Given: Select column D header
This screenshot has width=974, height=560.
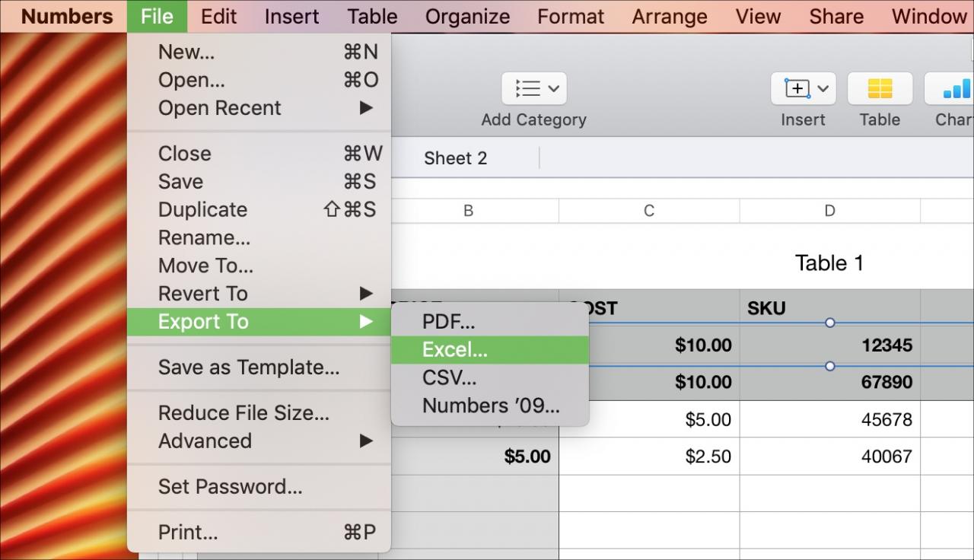Looking at the screenshot, I should (x=829, y=211).
